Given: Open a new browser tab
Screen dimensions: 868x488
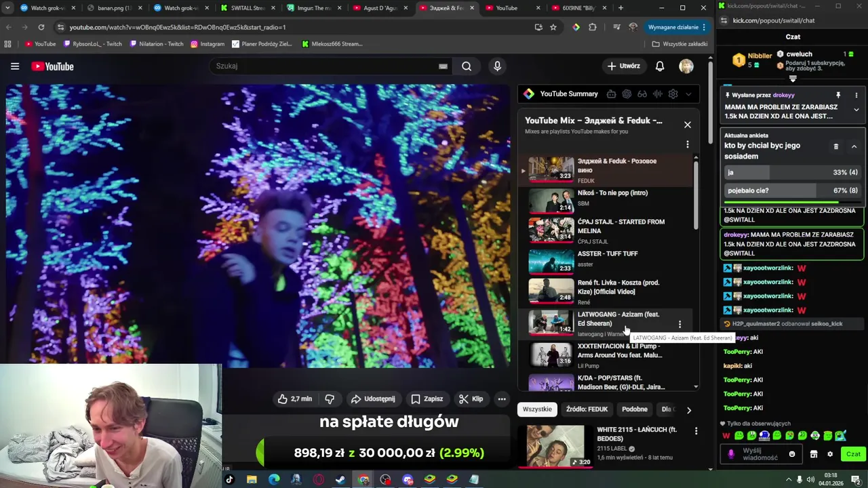Looking at the screenshot, I should click(x=620, y=8).
